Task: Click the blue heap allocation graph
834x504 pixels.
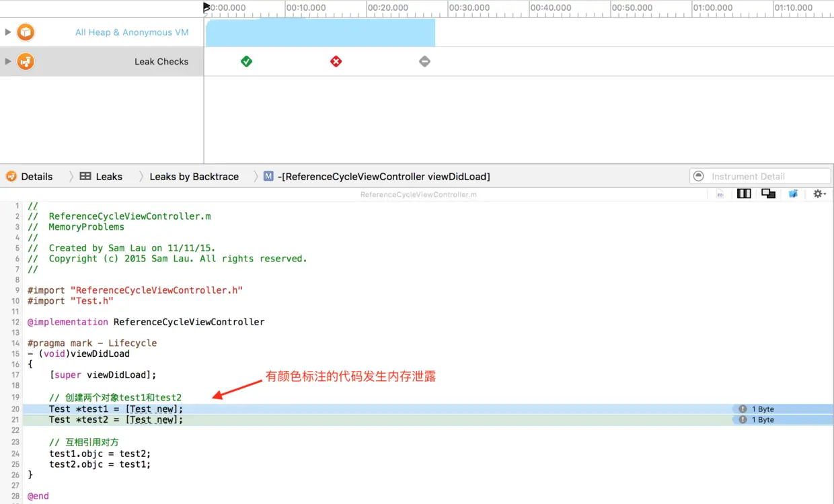Action: coord(320,32)
